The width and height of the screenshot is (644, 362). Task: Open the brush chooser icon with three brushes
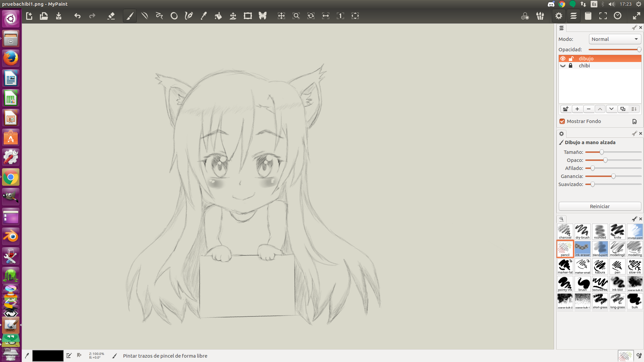[540, 16]
